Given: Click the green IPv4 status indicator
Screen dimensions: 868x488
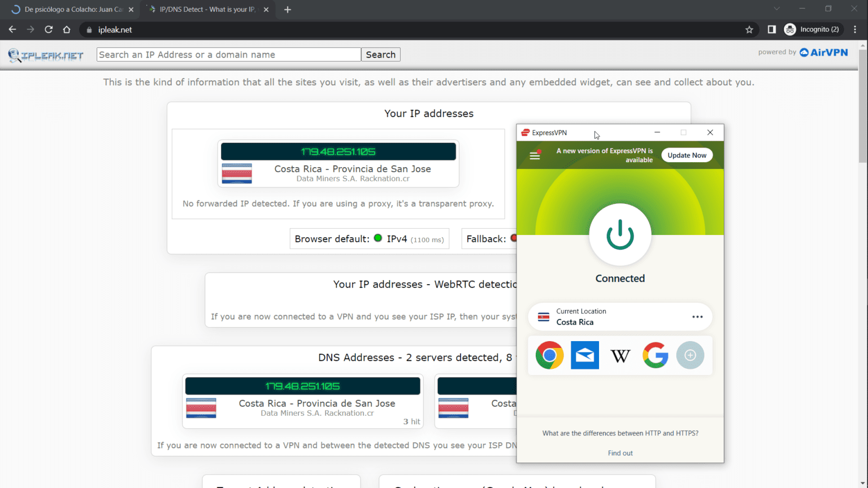Looking at the screenshot, I should tap(378, 238).
